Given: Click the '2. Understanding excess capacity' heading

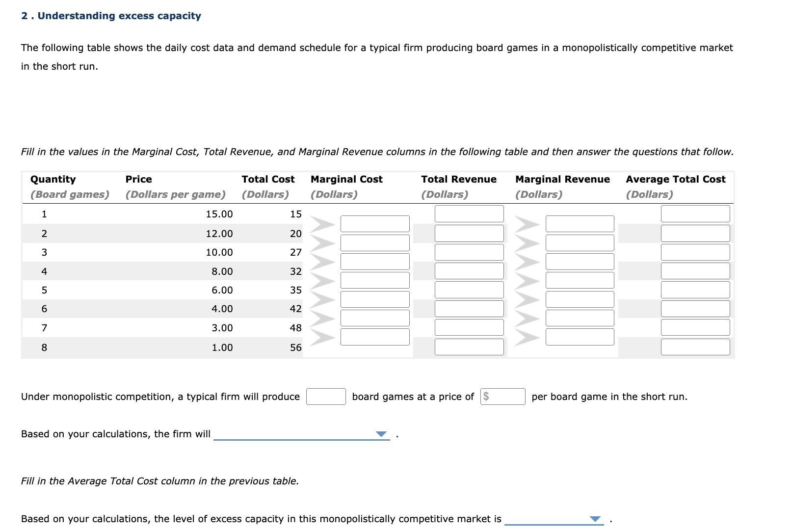Looking at the screenshot, I should [110, 15].
